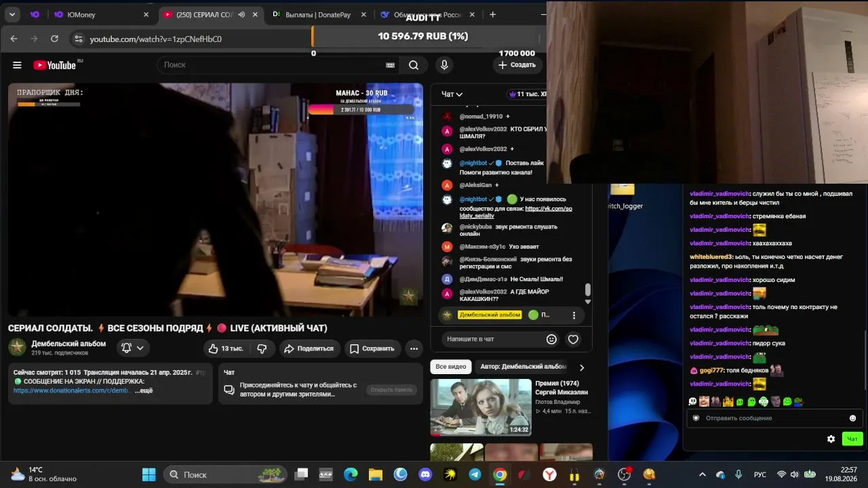Switch to Chrome in the taskbar

[x=500, y=474]
